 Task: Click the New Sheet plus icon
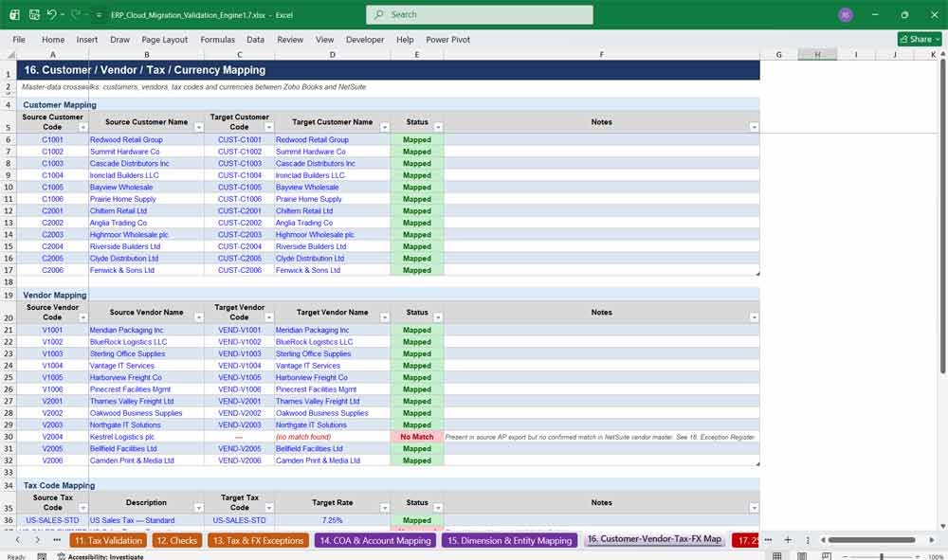point(788,540)
